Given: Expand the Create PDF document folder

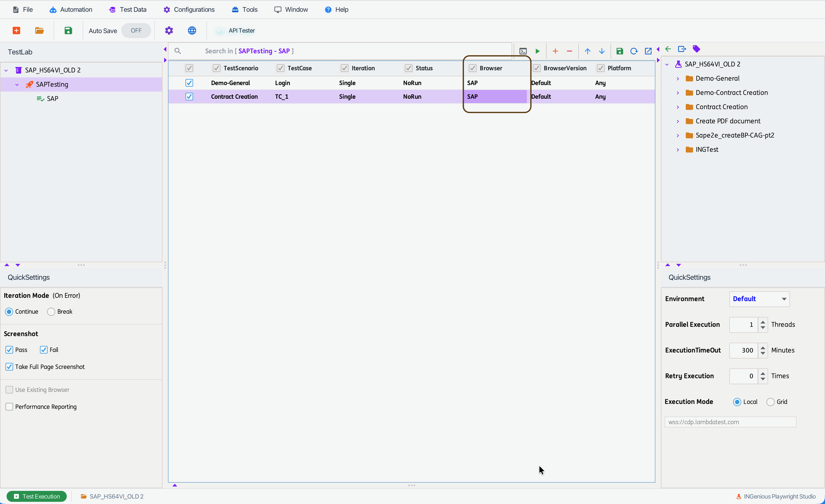Looking at the screenshot, I should click(678, 121).
